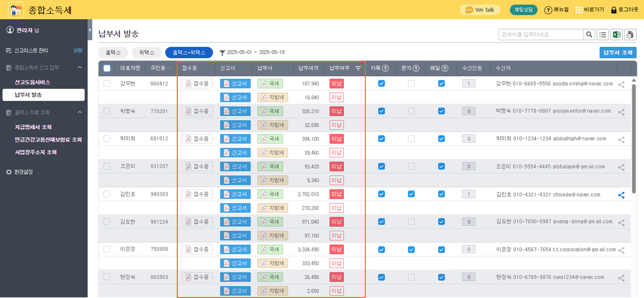Check the 문자 box for 박명숙
This screenshot has width=644, height=298.
(x=411, y=111)
